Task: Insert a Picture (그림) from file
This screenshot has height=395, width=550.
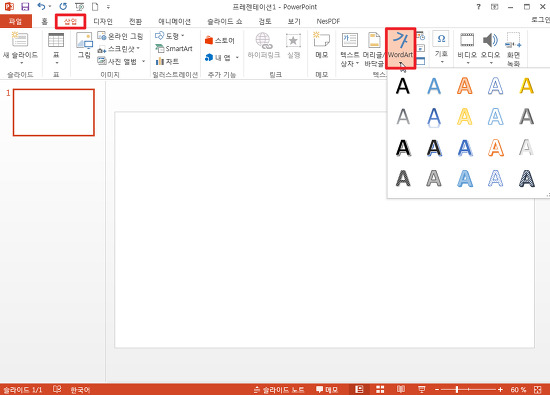Action: tap(84, 46)
